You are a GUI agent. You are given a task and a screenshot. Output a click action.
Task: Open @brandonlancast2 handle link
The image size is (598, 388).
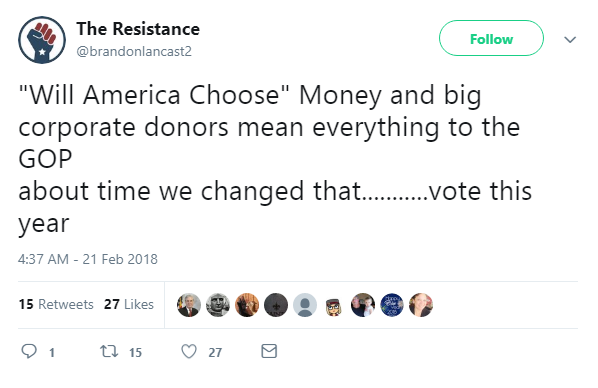[x=134, y=51]
